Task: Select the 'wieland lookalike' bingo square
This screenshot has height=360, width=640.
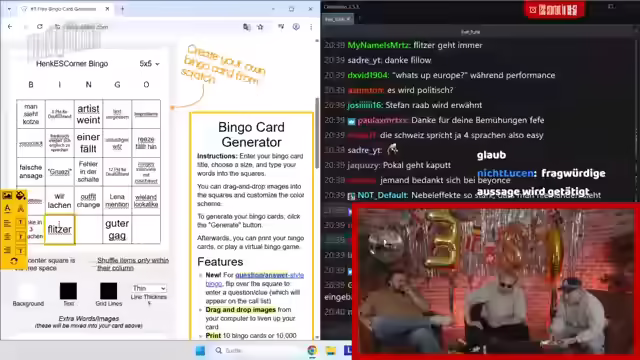Action: tap(146, 201)
